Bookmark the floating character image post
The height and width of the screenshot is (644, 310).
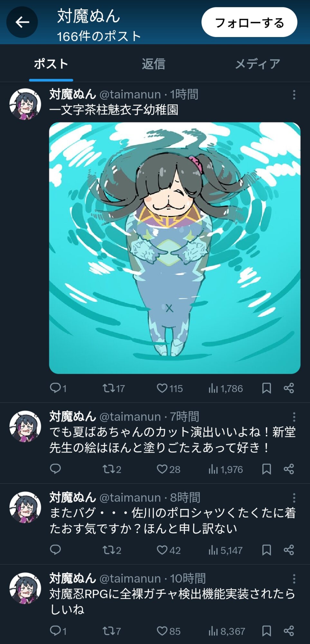coord(267,388)
